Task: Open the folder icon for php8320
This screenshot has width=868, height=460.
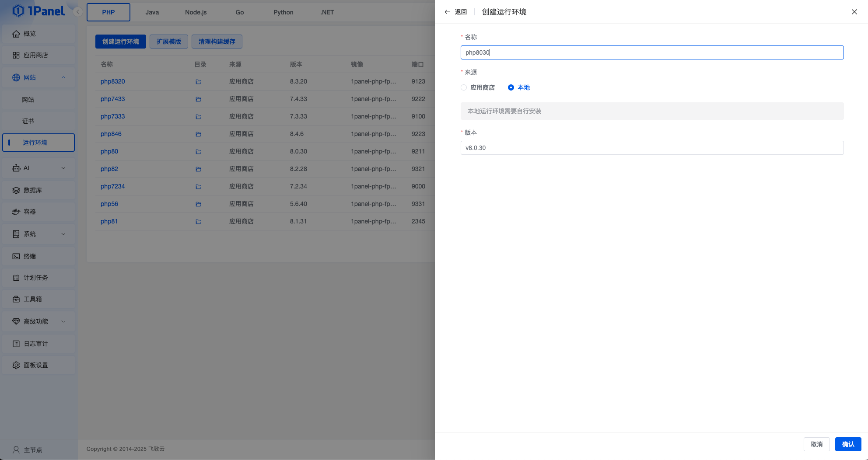Action: pyautogui.click(x=198, y=82)
